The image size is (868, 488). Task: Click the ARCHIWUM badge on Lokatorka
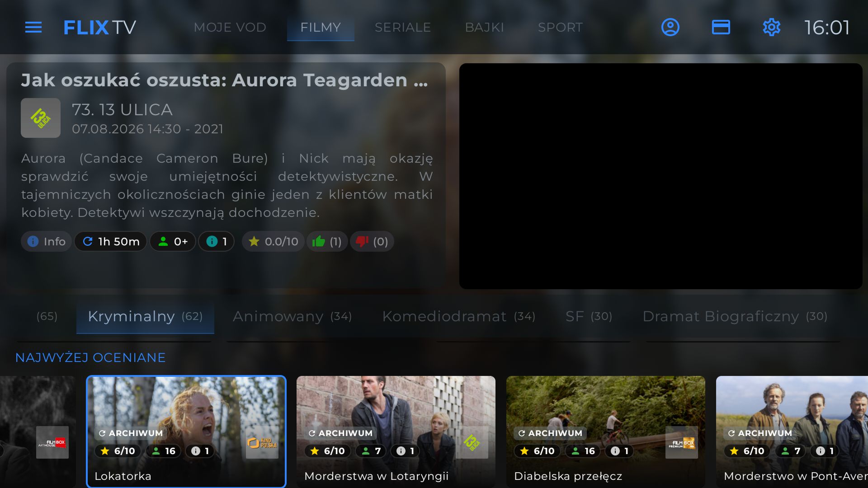tap(131, 433)
